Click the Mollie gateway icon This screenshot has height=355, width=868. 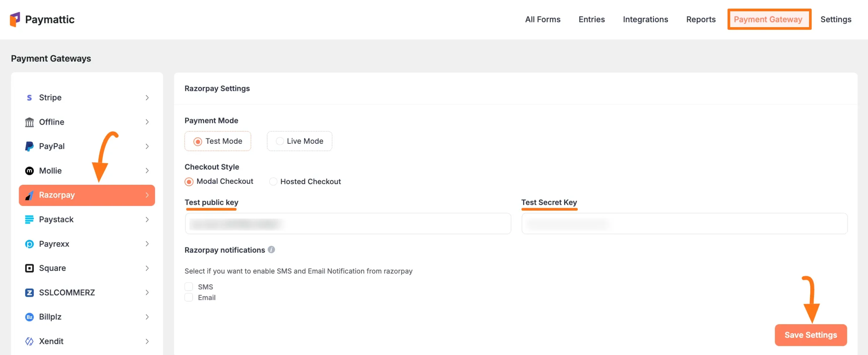click(29, 171)
